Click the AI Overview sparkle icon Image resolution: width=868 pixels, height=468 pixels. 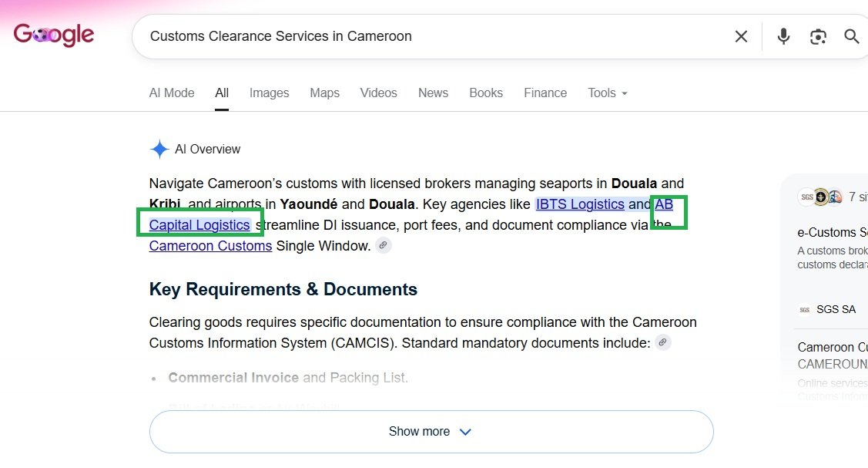click(x=159, y=149)
